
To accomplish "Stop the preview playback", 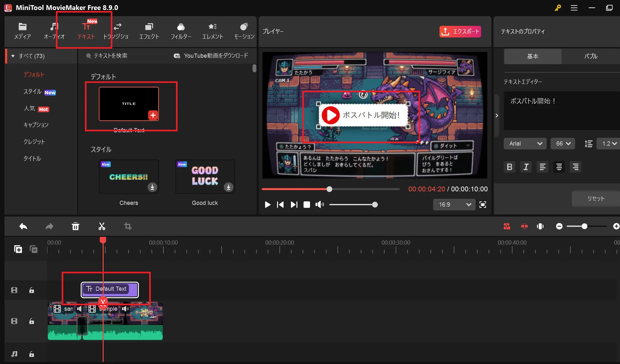I will (307, 205).
